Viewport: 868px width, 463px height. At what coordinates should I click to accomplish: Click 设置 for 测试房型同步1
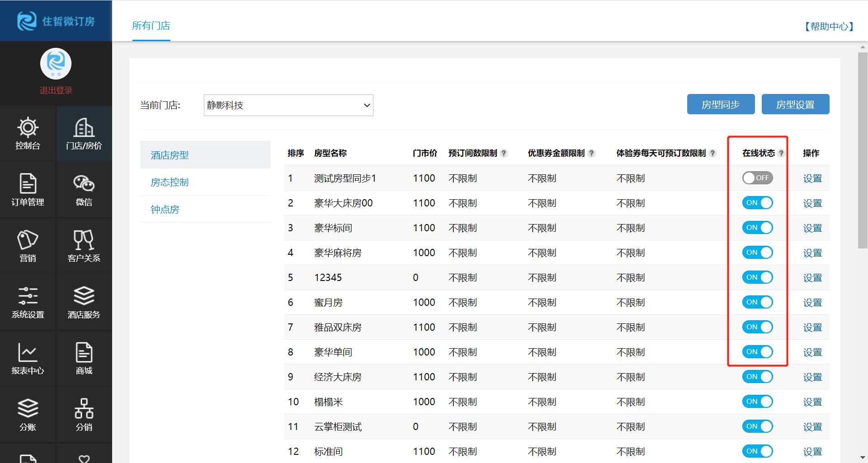(x=812, y=178)
